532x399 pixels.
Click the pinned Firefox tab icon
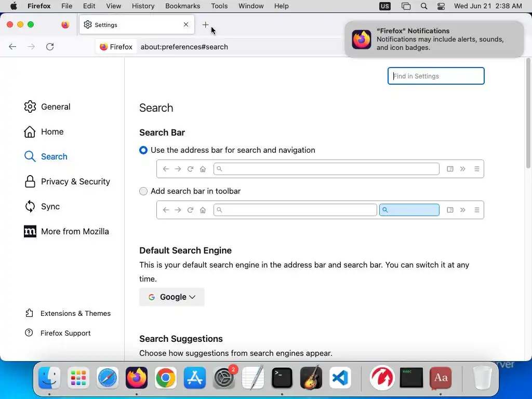65,24
